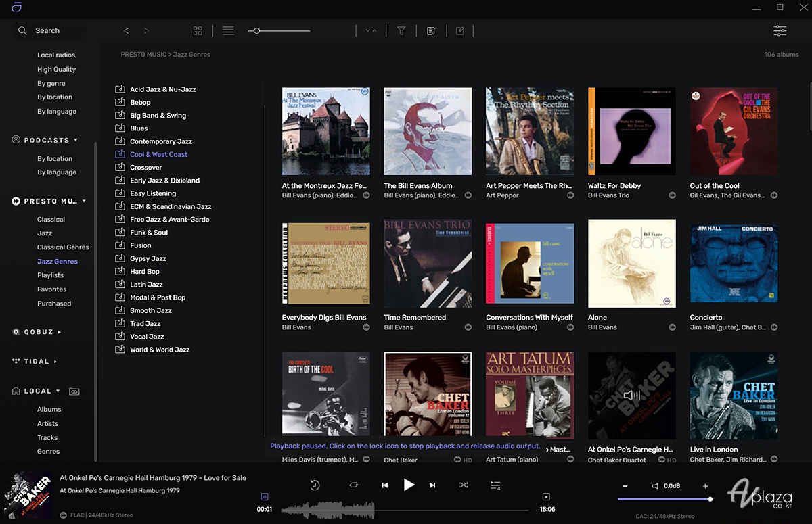Toggle shuffle mode
This screenshot has width=812, height=524.
point(464,485)
